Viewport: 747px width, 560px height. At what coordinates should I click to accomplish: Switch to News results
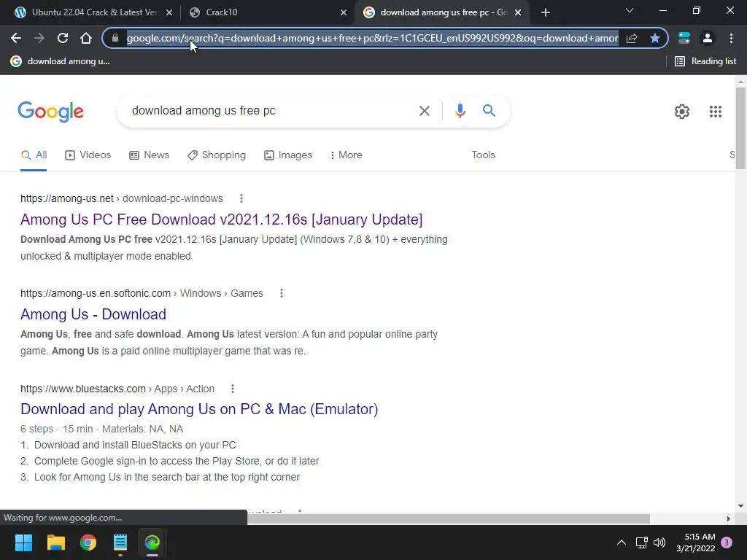pyautogui.click(x=150, y=155)
